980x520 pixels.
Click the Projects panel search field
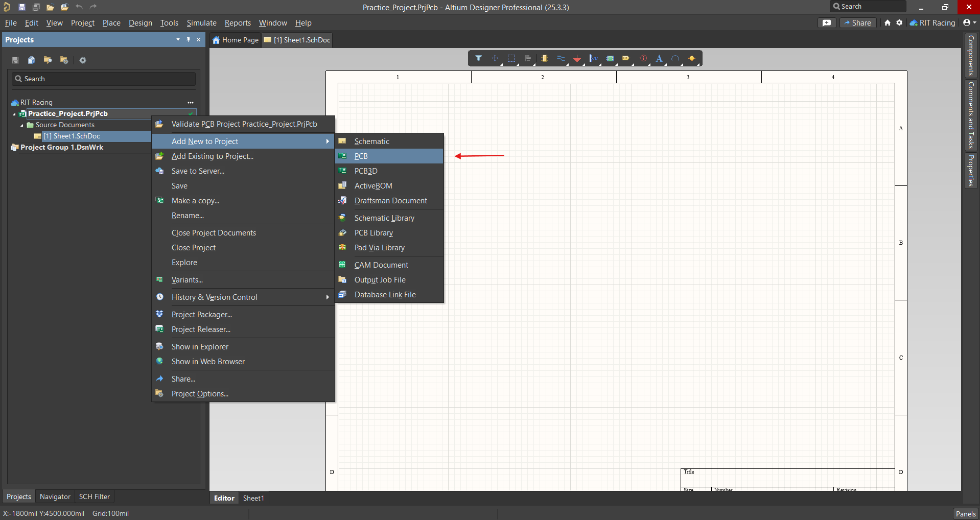click(104, 79)
